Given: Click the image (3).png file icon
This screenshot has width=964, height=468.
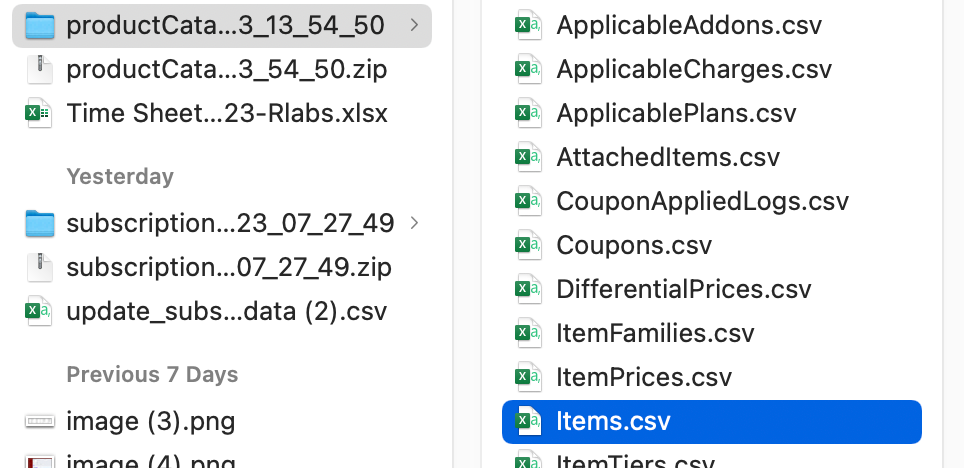Looking at the screenshot, I should 39,421.
